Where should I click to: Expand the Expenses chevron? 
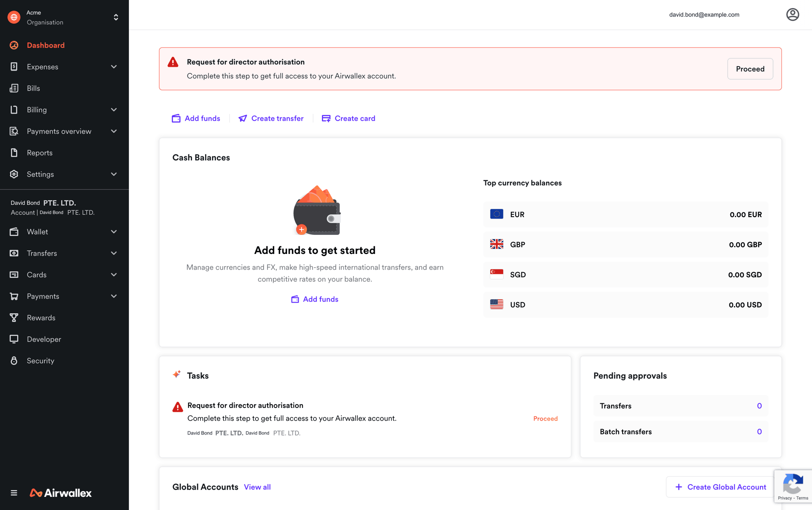(114, 66)
